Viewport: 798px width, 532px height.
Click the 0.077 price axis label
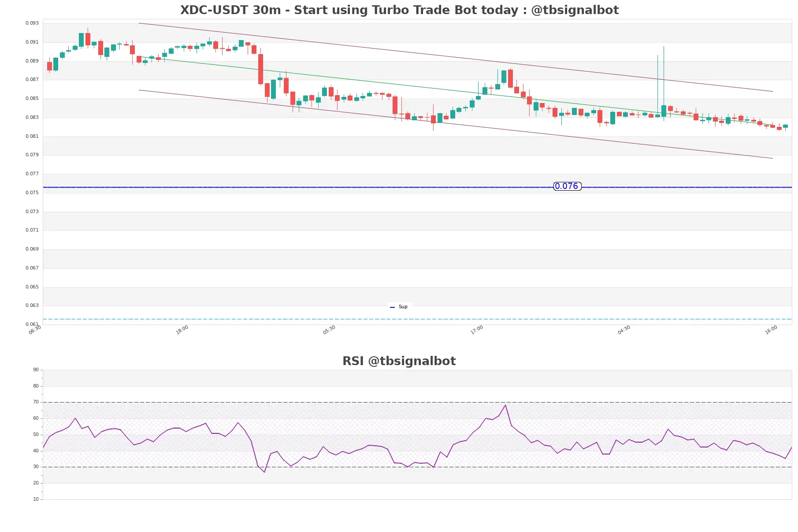tap(32, 174)
